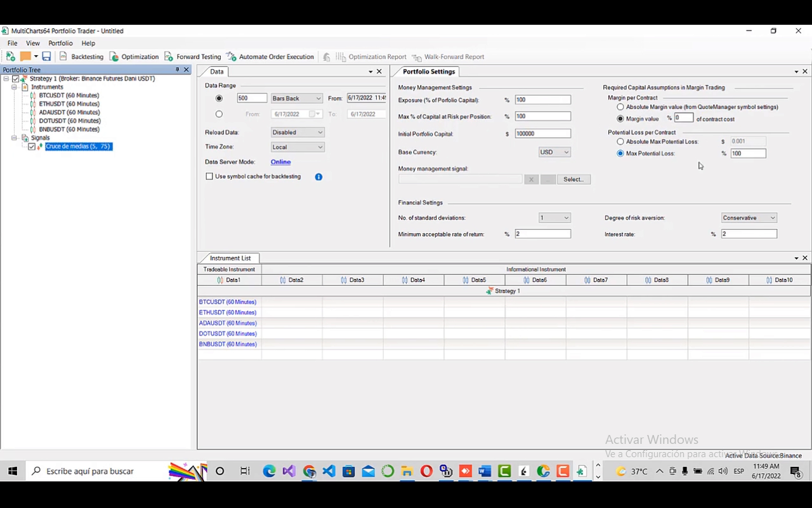
Task: Collapse the Strategy 1 tree node
Action: coord(6,79)
